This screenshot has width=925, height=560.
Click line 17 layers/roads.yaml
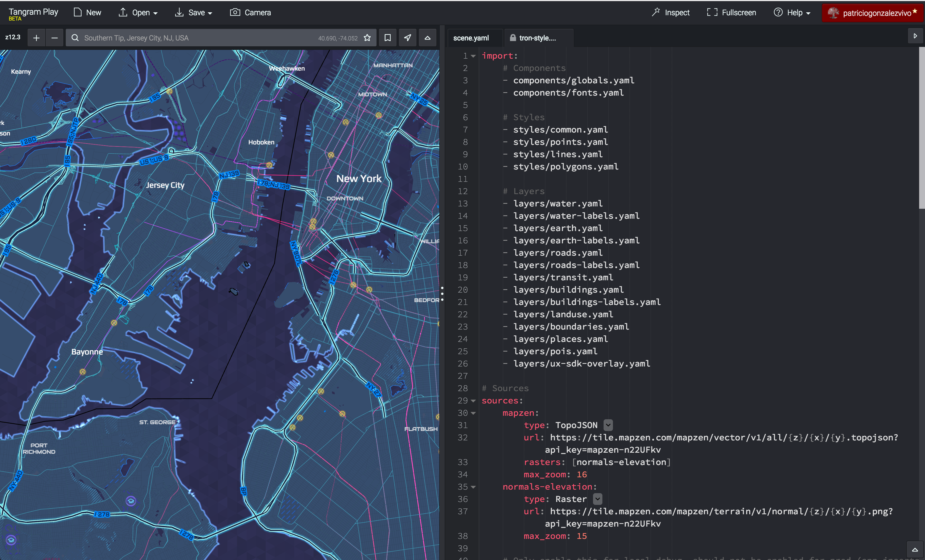[558, 253]
